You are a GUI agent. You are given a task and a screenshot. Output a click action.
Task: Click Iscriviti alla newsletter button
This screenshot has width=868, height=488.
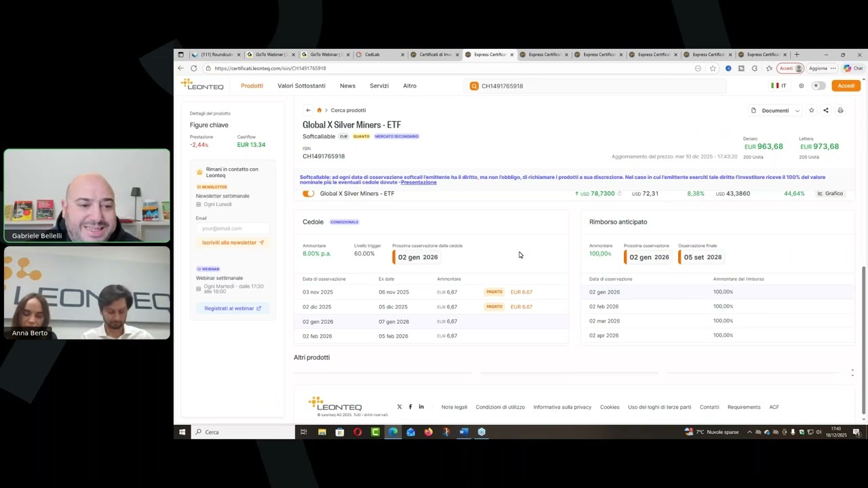[233, 243]
